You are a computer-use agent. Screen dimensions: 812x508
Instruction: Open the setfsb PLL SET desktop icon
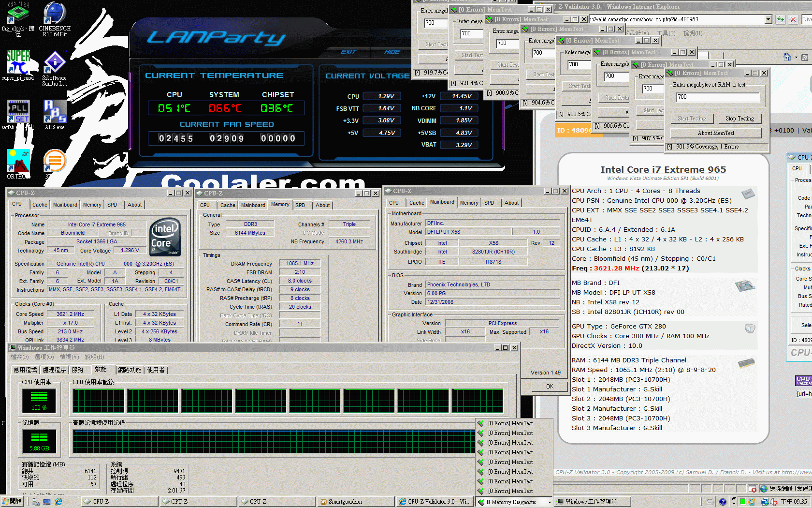pos(18,112)
